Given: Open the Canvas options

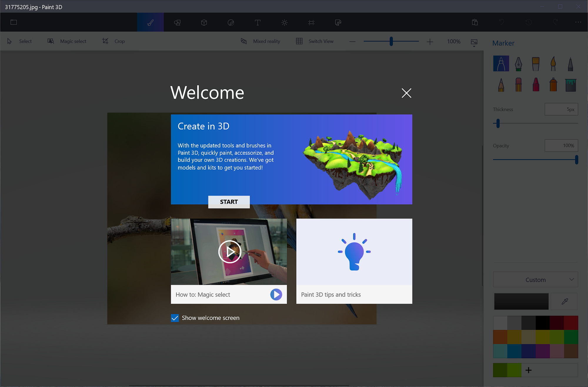Looking at the screenshot, I should 311,22.
